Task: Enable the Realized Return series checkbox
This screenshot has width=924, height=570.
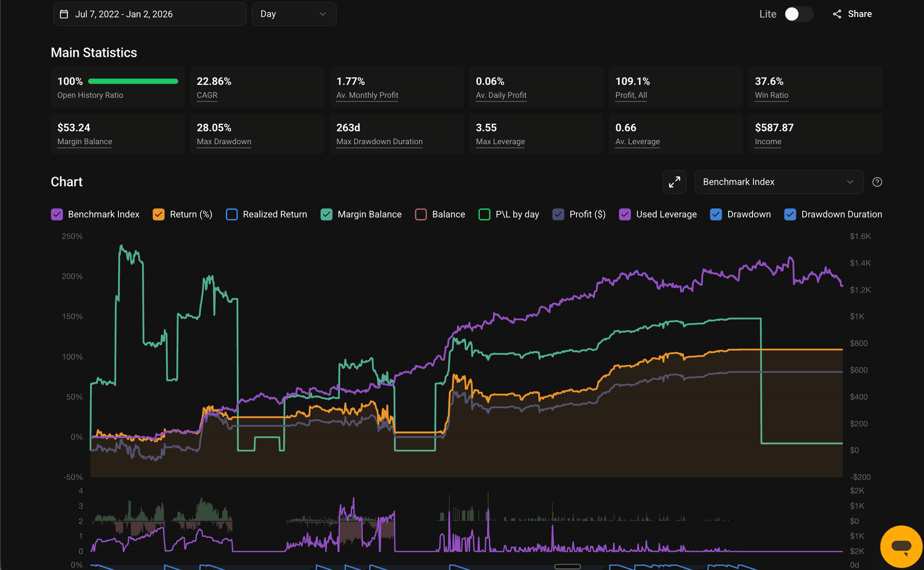Action: click(x=231, y=214)
